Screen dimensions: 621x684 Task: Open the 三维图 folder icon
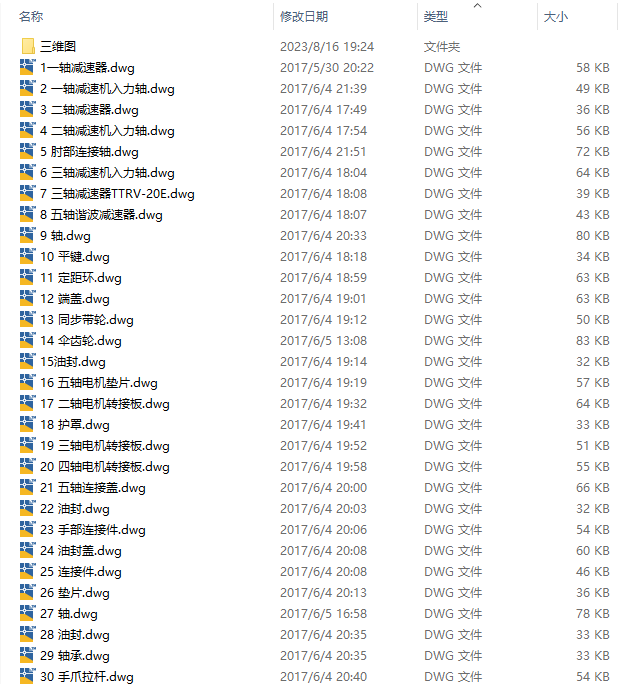(x=27, y=46)
